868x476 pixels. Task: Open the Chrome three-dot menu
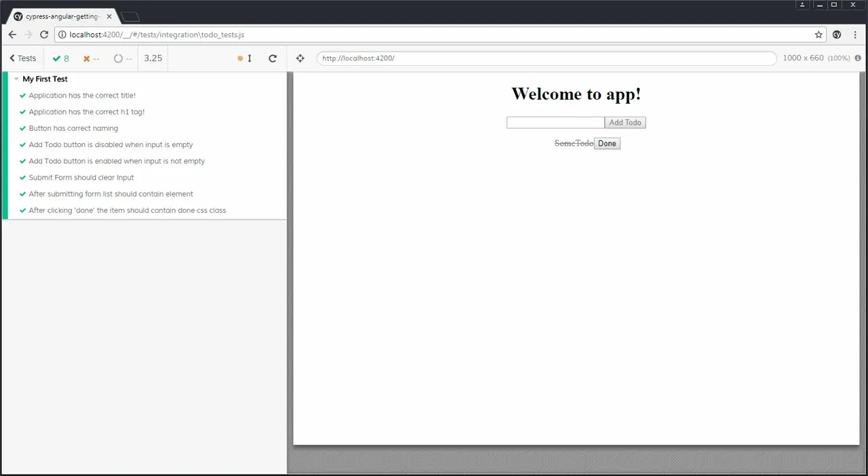856,35
